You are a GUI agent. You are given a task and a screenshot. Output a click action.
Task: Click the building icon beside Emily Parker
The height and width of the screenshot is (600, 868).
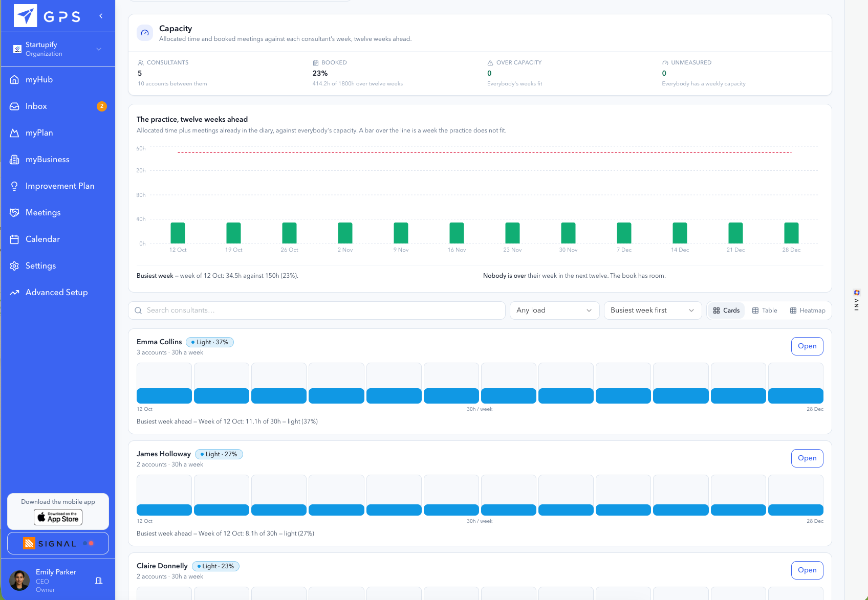click(x=99, y=581)
